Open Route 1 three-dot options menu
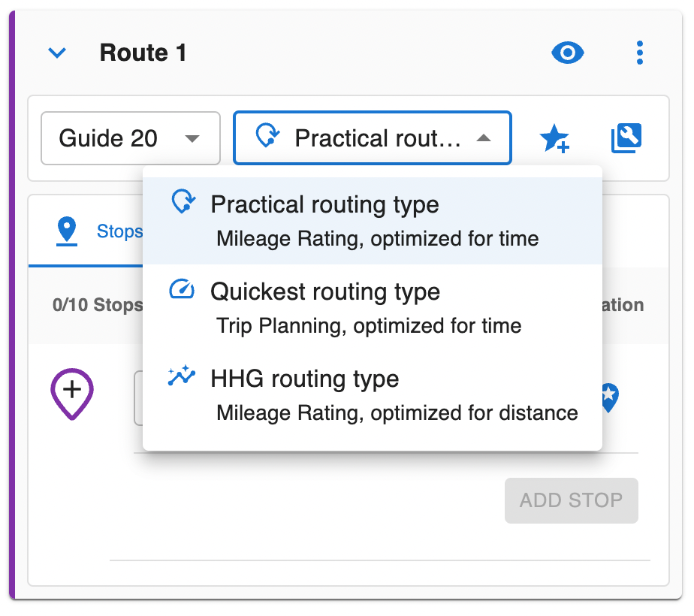 639,53
